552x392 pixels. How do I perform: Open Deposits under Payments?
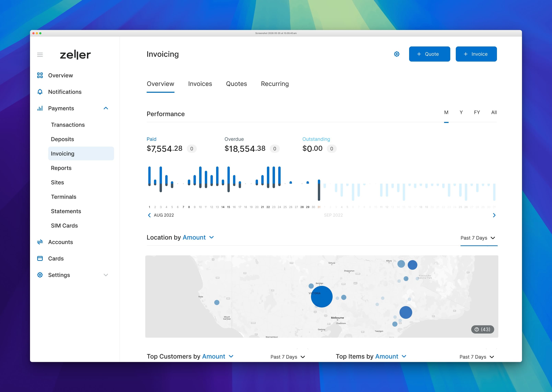point(62,139)
